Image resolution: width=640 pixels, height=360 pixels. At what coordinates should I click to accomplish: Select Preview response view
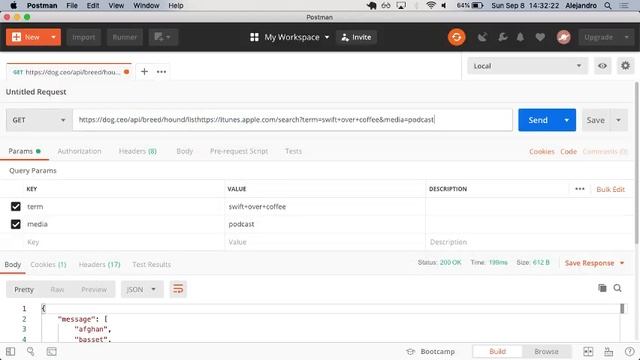point(94,289)
